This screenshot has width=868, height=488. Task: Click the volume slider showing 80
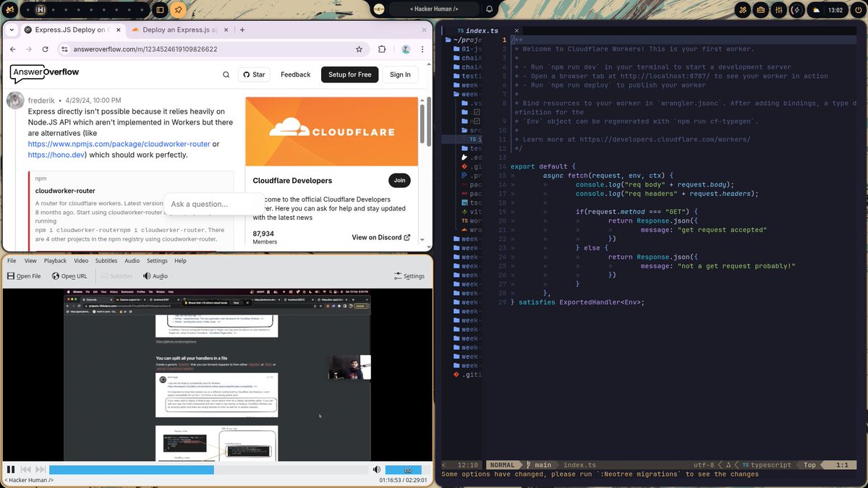407,470
